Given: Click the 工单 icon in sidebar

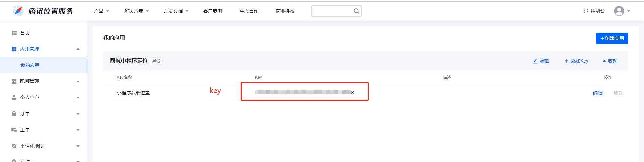Looking at the screenshot, I should (14, 130).
